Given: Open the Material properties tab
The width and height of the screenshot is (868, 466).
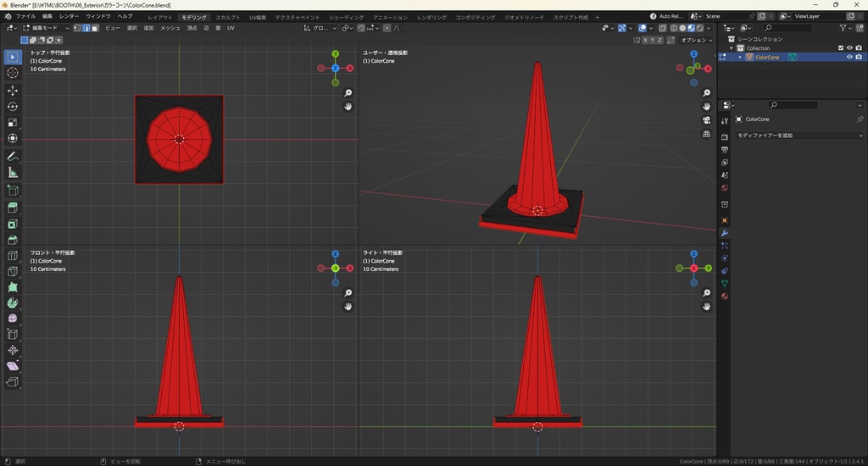Looking at the screenshot, I should 725,297.
